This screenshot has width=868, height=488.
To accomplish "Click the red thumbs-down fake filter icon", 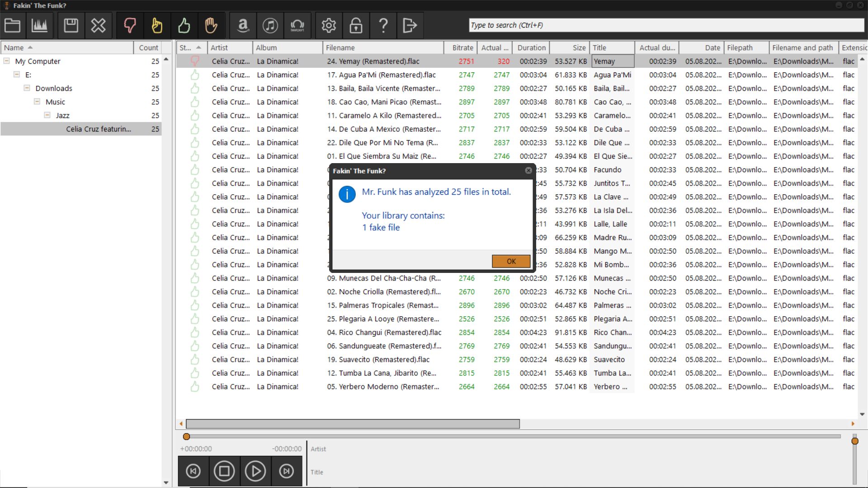I will coord(130,25).
